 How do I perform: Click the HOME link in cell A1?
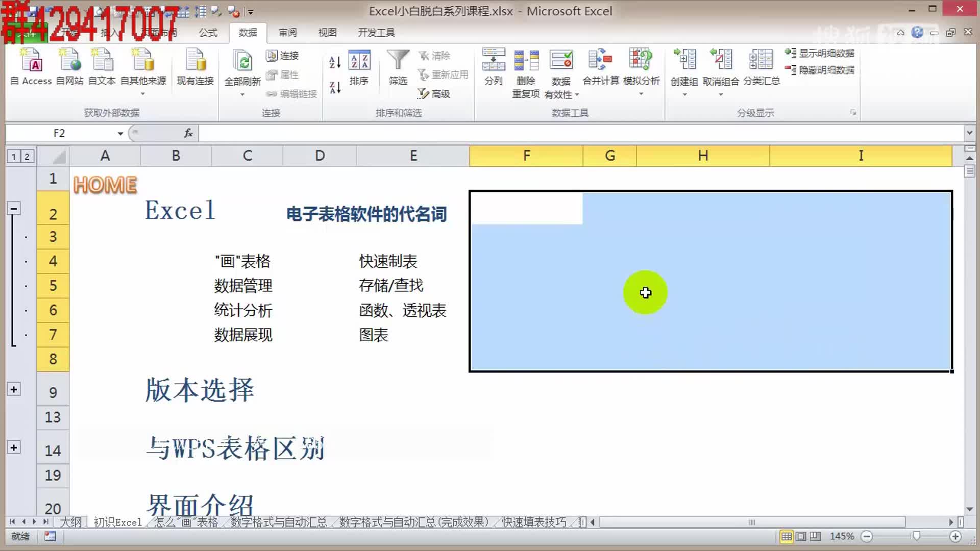(105, 185)
